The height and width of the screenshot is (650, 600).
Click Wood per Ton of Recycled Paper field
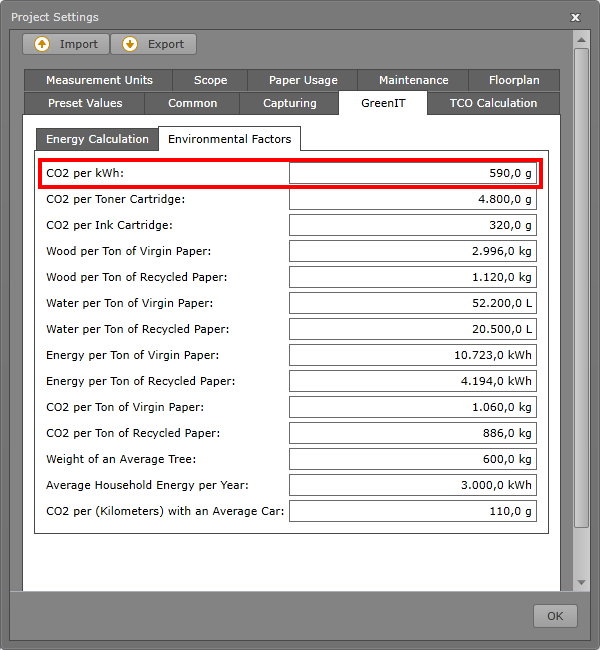(413, 277)
